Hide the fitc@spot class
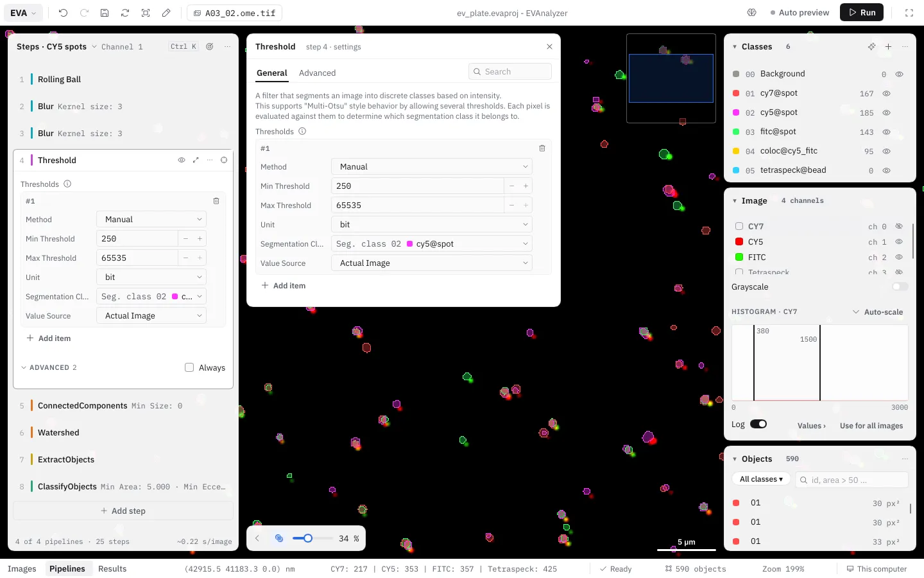This screenshot has width=924, height=578. coord(886,132)
